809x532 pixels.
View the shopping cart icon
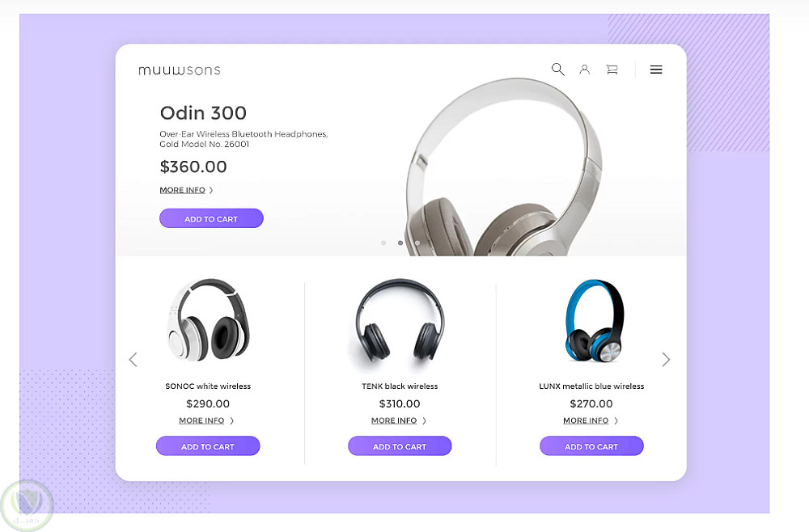[612, 69]
